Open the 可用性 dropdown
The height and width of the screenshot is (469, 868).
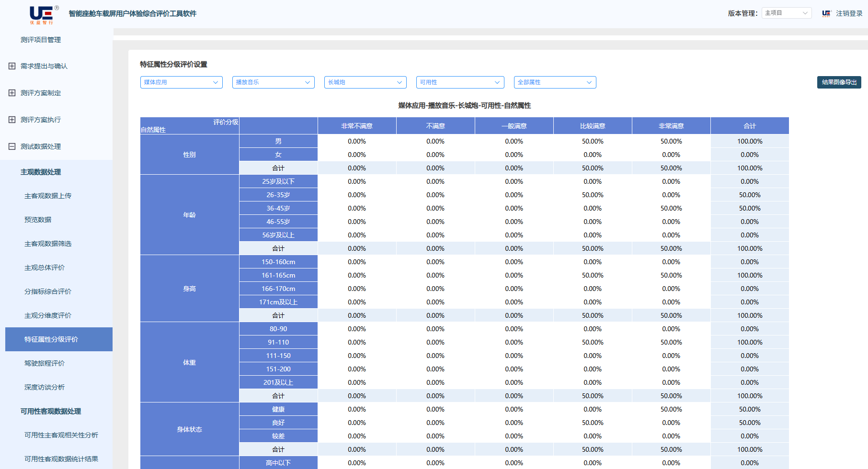point(460,82)
